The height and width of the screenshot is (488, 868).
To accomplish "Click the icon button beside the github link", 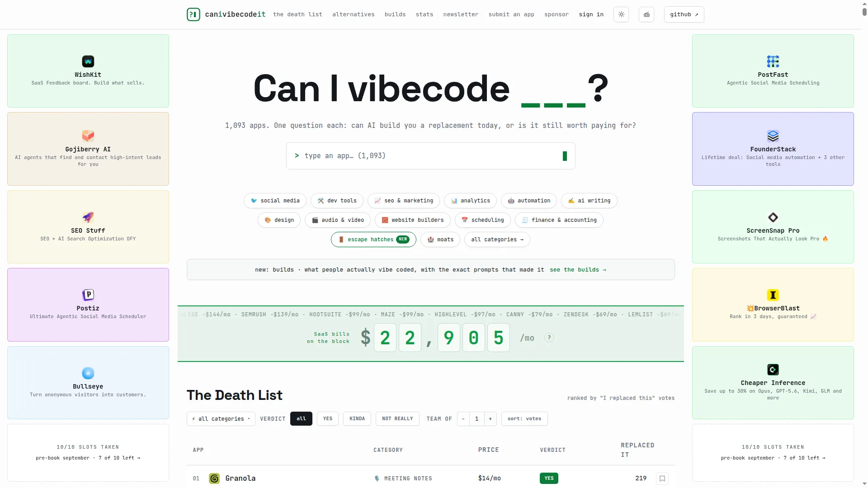I will tap(646, 14).
